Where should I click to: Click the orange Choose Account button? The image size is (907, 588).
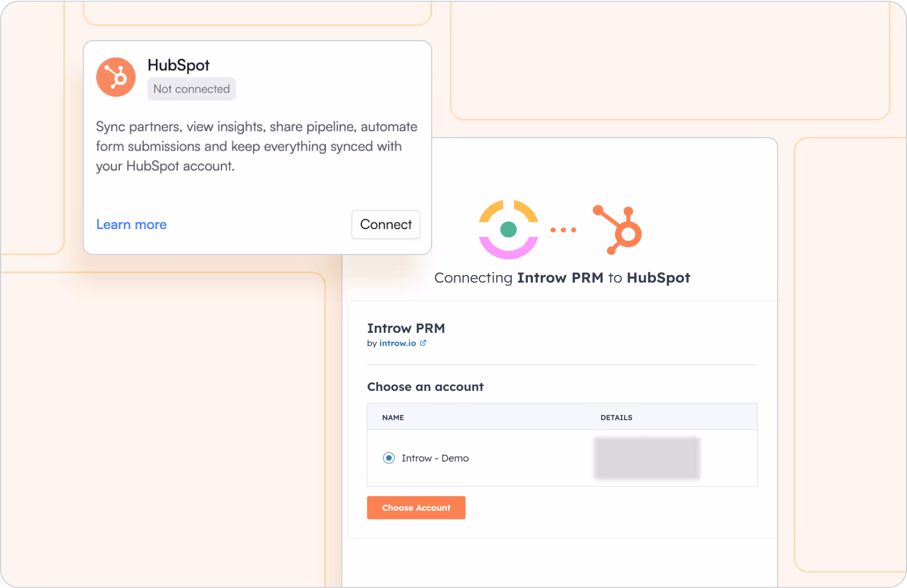click(416, 508)
